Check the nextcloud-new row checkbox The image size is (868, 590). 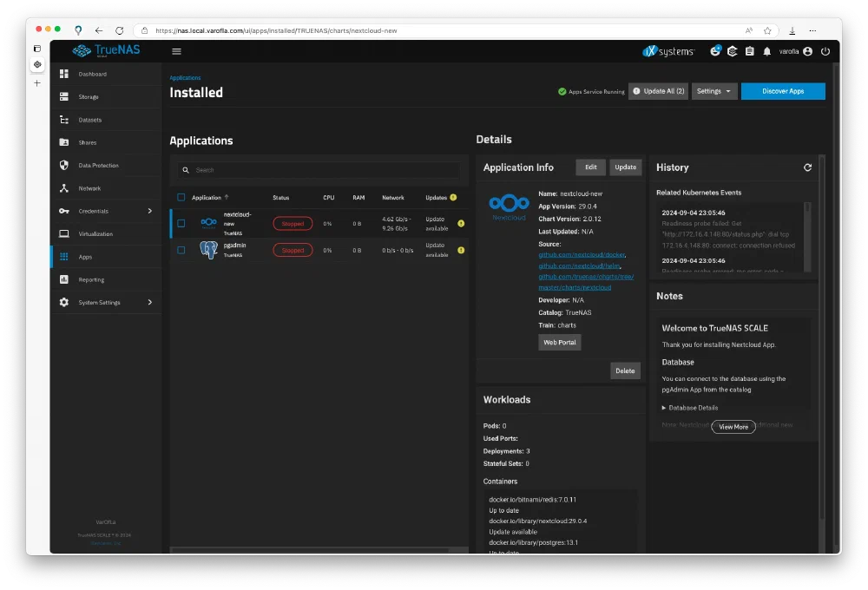[x=181, y=223]
